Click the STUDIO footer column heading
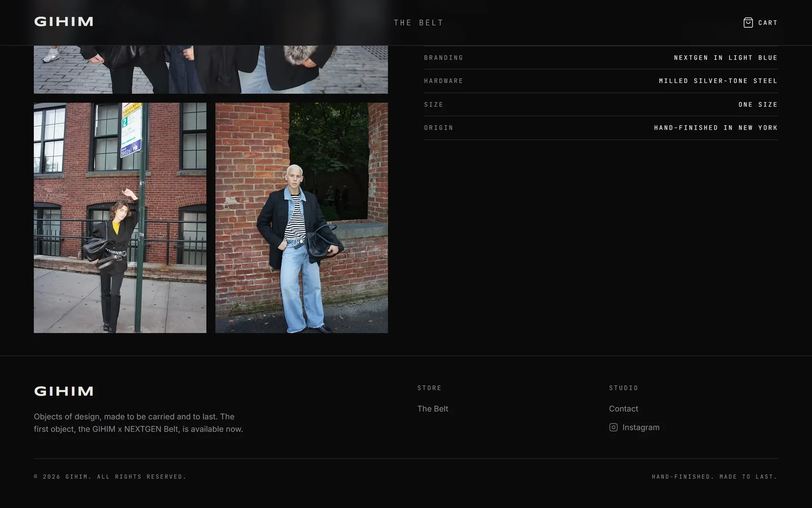812x508 pixels. click(x=624, y=388)
